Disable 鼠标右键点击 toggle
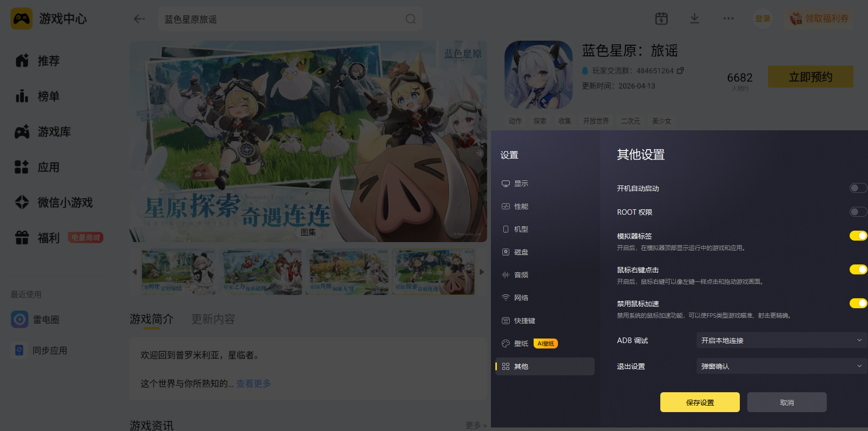This screenshot has height=431, width=868. [858, 269]
